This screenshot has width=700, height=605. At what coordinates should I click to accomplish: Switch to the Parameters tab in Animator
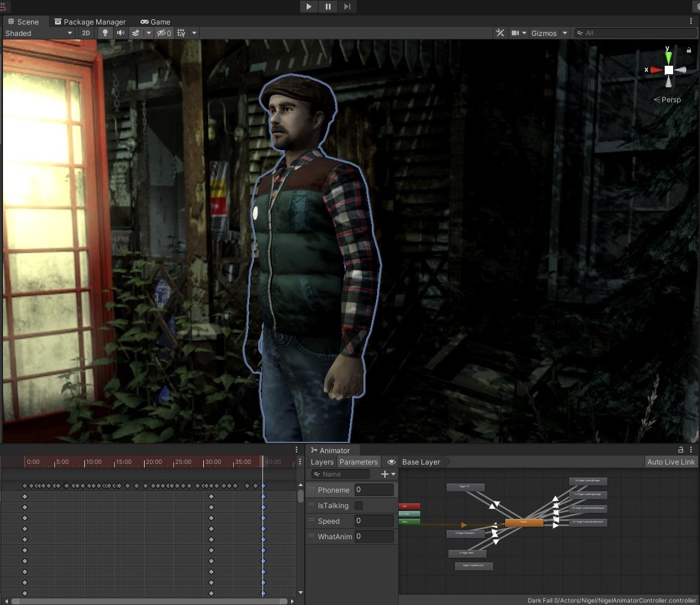[359, 462]
